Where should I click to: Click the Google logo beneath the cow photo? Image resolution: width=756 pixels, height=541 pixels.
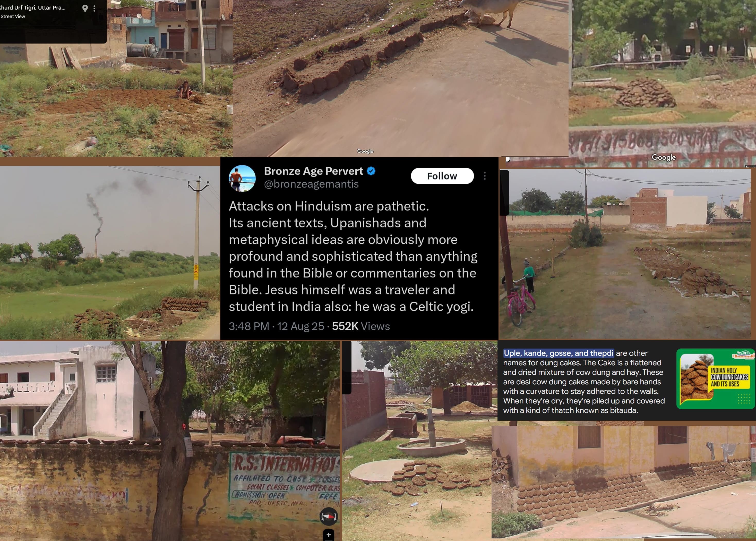pyautogui.click(x=365, y=151)
